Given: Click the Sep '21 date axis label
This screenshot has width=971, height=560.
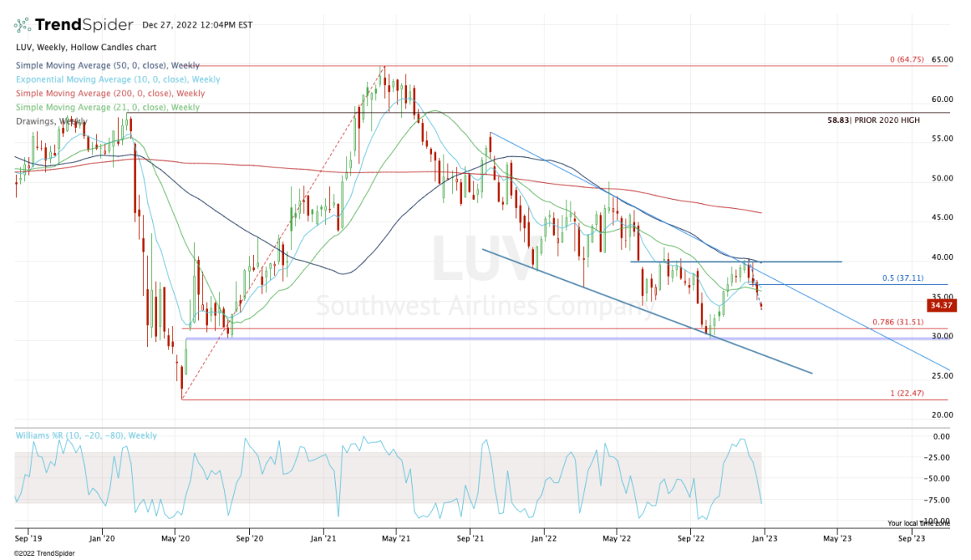Looking at the screenshot, I should [472, 537].
